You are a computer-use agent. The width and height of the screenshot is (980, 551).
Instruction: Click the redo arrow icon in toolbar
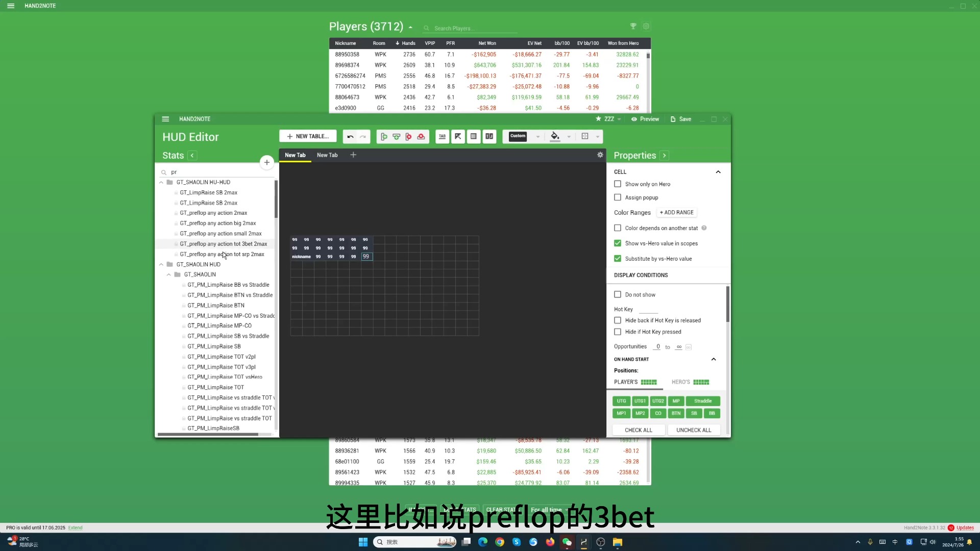[363, 136]
